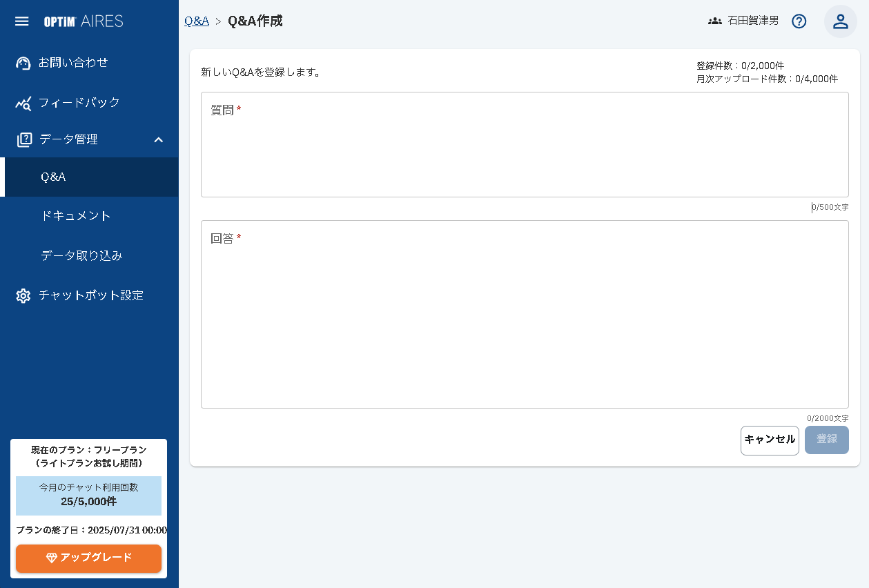869x588 pixels.
Task: Click the チャットボット設定 gear icon
Action: (x=23, y=296)
